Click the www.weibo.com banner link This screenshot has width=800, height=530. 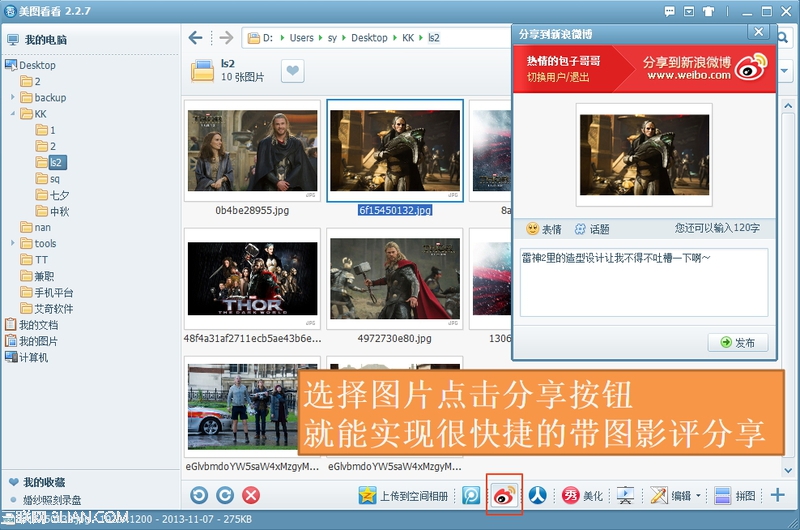(689, 75)
